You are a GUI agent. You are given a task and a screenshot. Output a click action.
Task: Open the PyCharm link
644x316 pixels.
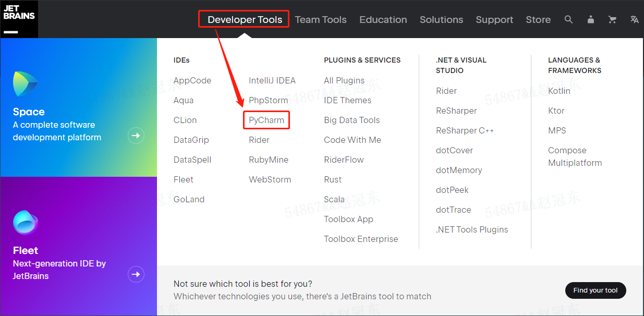coord(266,120)
